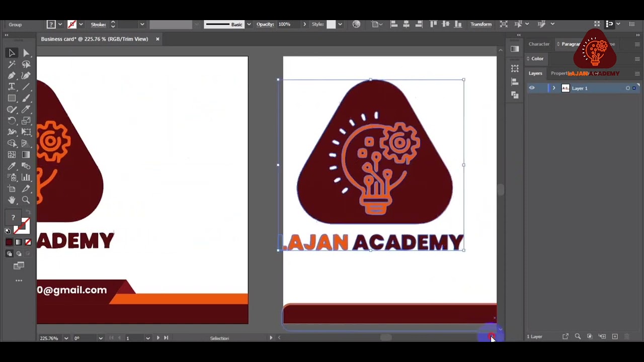
Task: Go to last artboard button
Action: point(166,338)
